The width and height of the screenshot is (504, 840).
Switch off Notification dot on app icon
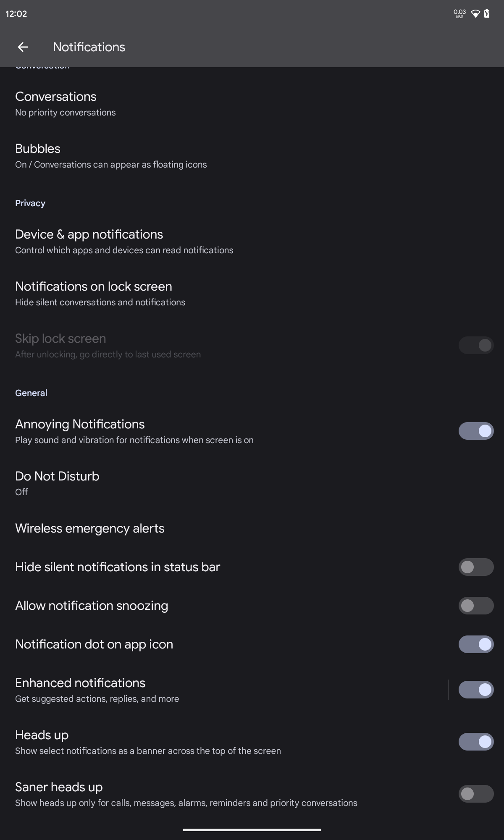point(476,644)
